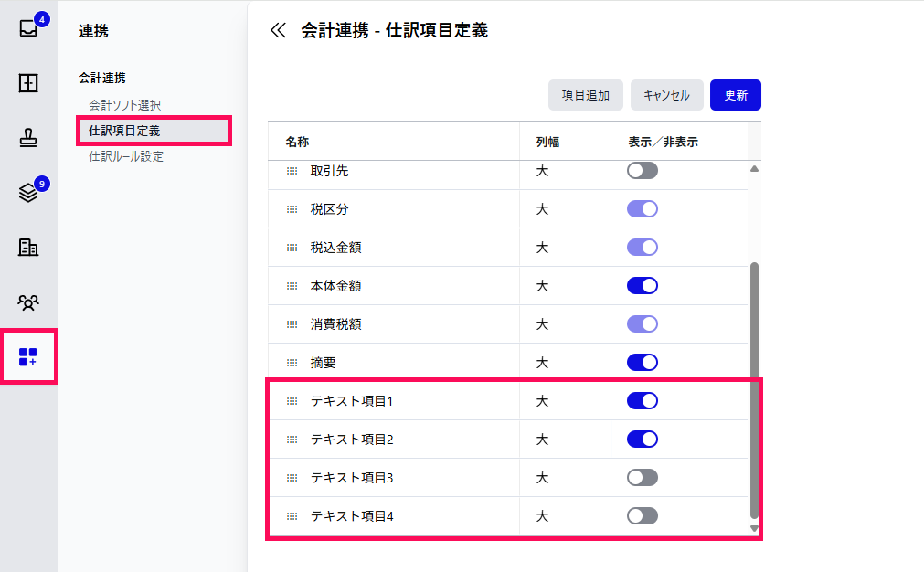Screen dimensions: 924x572
Task: Grab the drag handle for テキスト項目1 row
Action: tap(292, 401)
